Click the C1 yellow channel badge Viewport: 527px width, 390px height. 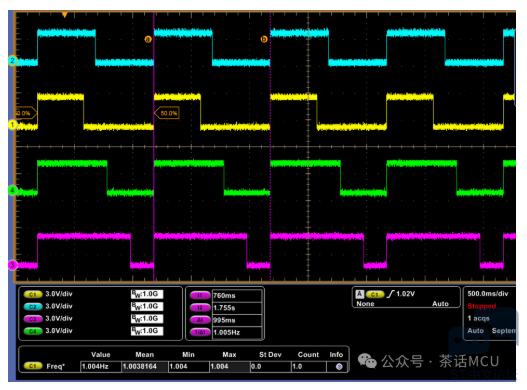[33, 295]
